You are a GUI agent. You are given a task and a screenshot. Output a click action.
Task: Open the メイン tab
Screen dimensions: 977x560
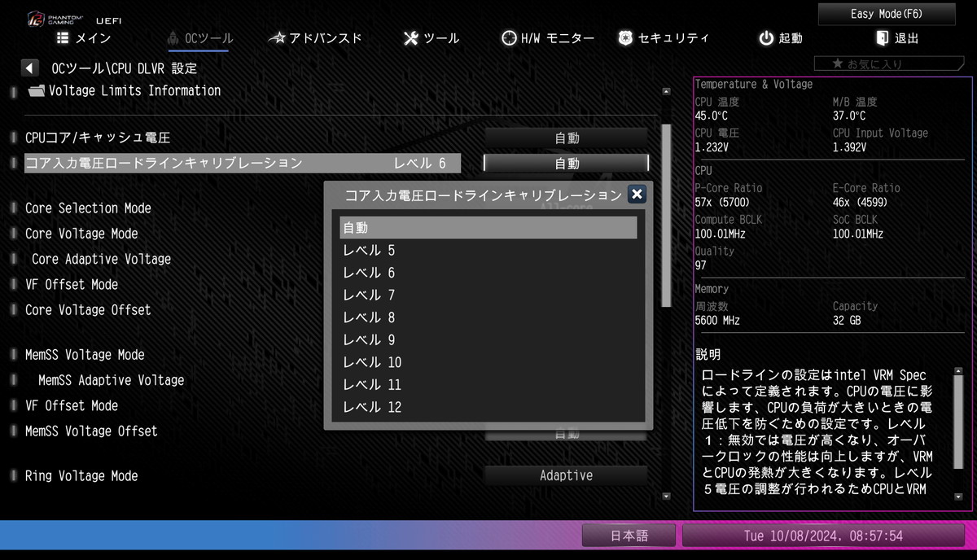tap(84, 37)
